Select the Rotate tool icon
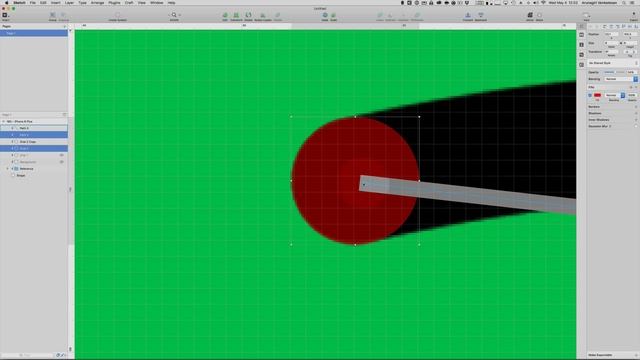640x360 pixels. [x=248, y=16]
